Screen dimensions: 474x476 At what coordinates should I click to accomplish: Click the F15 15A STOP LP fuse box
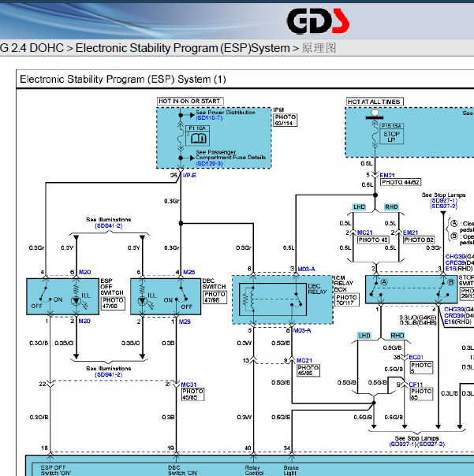[x=392, y=133]
